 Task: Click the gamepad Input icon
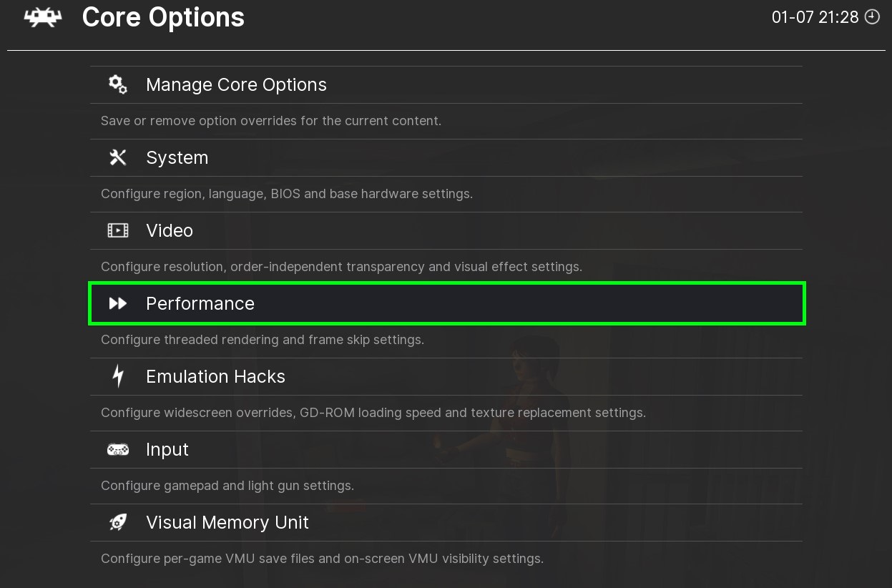click(x=118, y=449)
